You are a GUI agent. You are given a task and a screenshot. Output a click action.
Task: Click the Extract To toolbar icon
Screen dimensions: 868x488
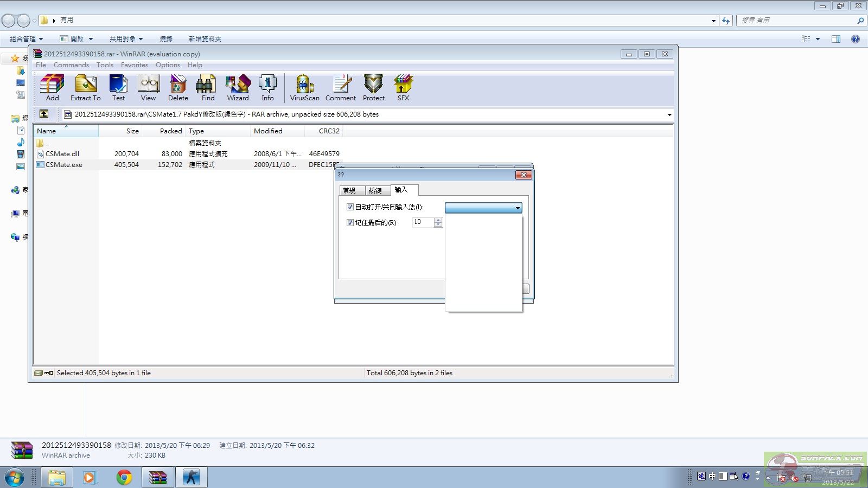[85, 88]
